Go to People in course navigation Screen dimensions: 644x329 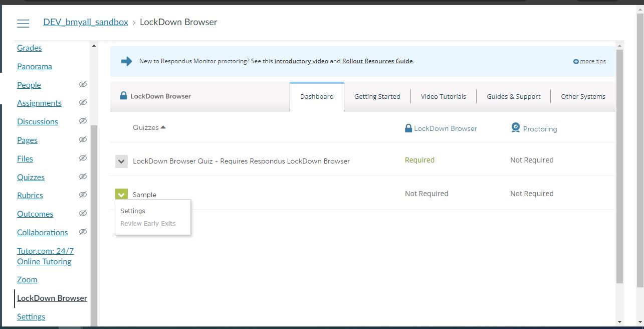point(29,85)
